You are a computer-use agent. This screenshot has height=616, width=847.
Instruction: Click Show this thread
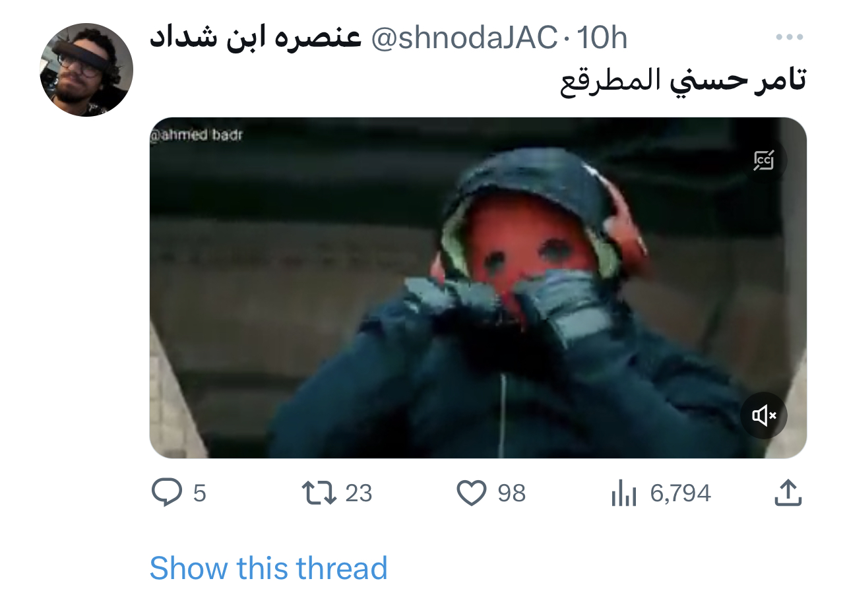pos(268,569)
